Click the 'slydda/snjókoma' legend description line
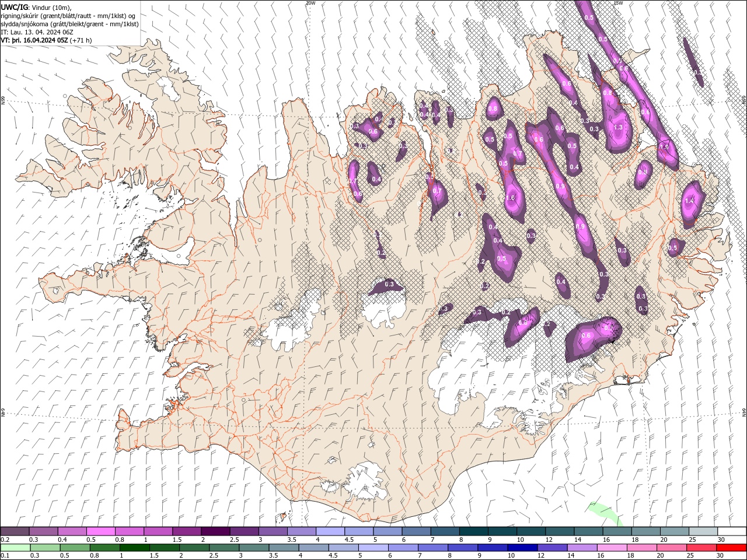 [x=69, y=24]
